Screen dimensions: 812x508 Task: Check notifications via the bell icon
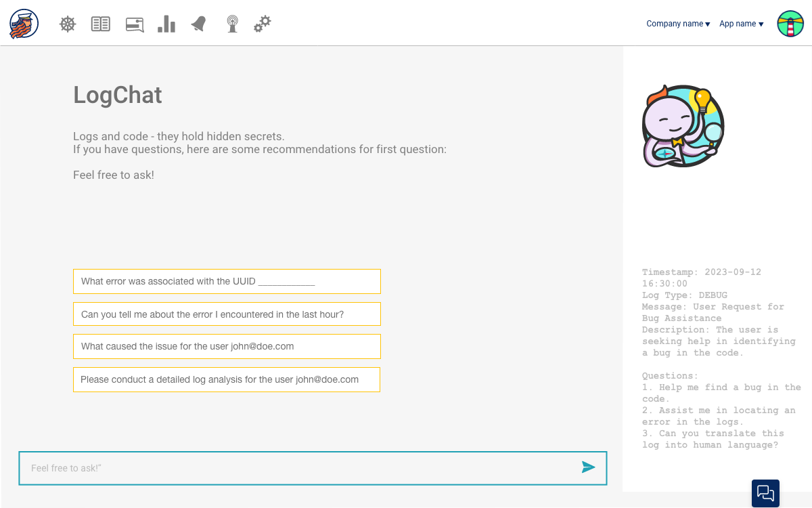tap(199, 24)
